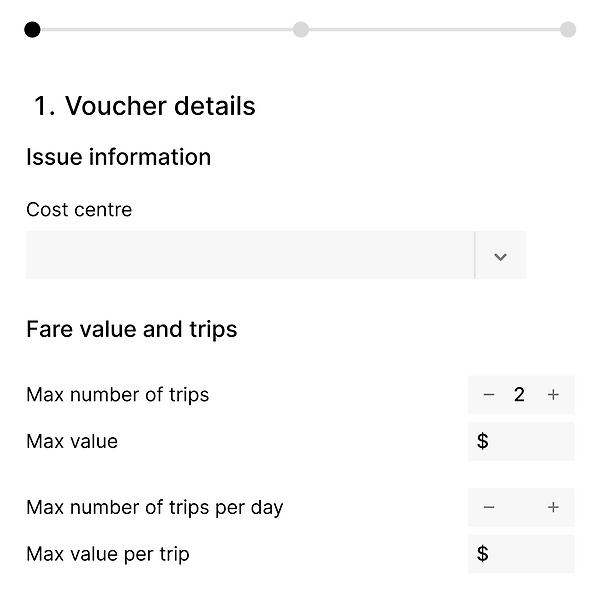Increase the Max number of trips value
Screen dimensions: 600x606
[553, 395]
